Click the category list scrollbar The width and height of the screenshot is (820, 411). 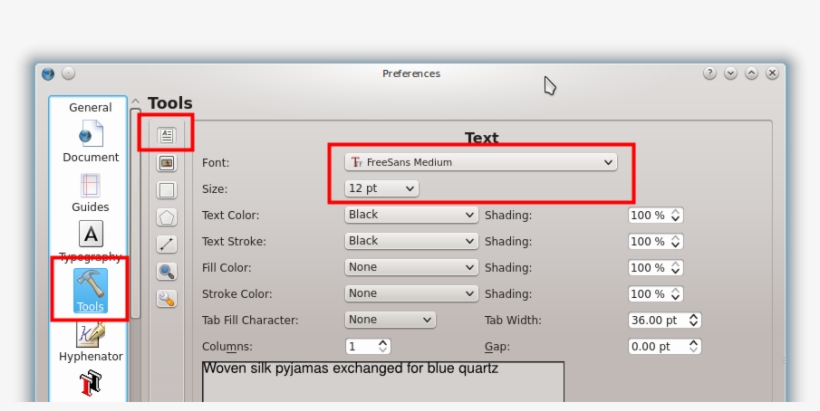click(135, 213)
